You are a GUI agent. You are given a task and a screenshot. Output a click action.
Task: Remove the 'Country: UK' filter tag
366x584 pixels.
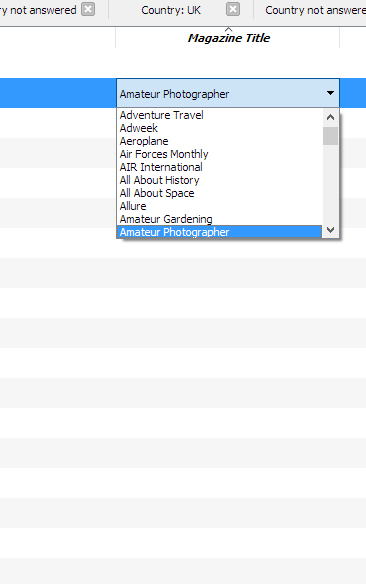[x=233, y=9]
